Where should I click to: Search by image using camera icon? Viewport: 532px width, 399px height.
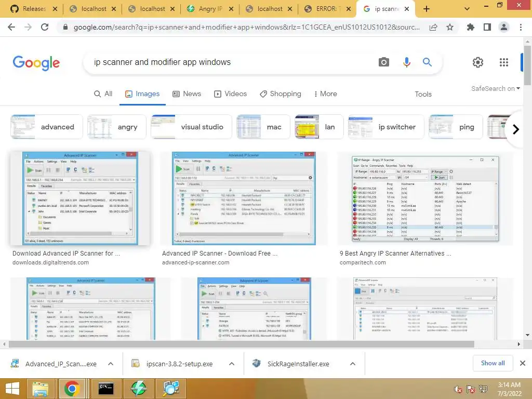(x=384, y=62)
